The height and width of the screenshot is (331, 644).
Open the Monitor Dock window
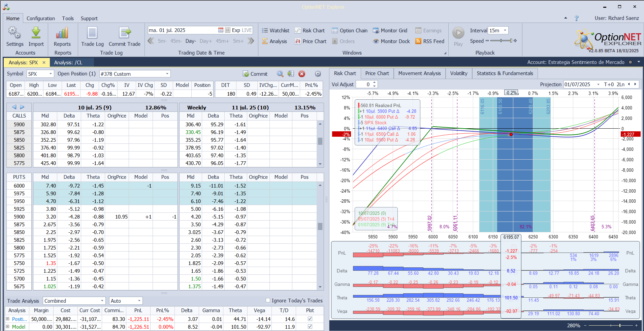click(x=391, y=41)
